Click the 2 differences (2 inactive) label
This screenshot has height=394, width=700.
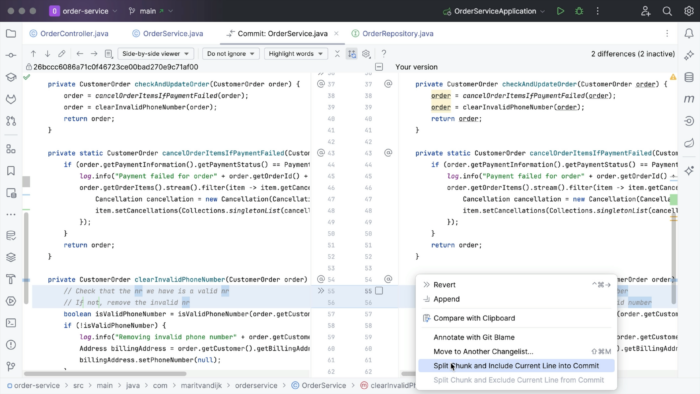point(633,54)
